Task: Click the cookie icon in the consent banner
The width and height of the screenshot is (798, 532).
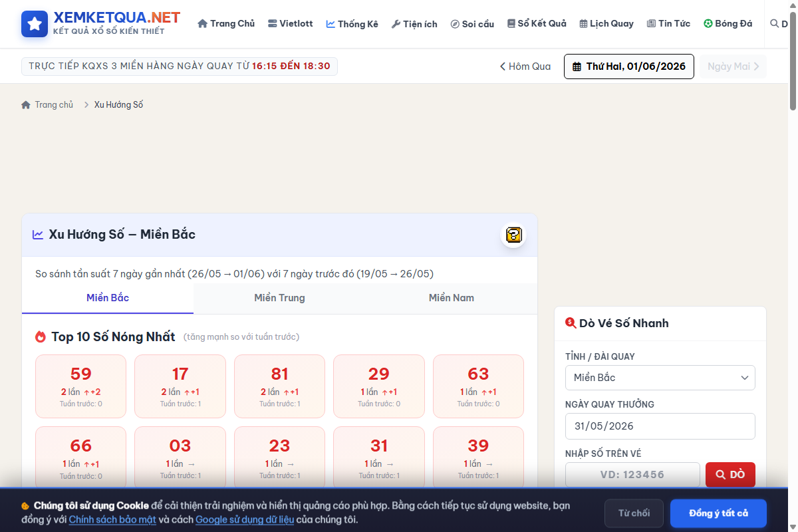Action: click(x=25, y=506)
